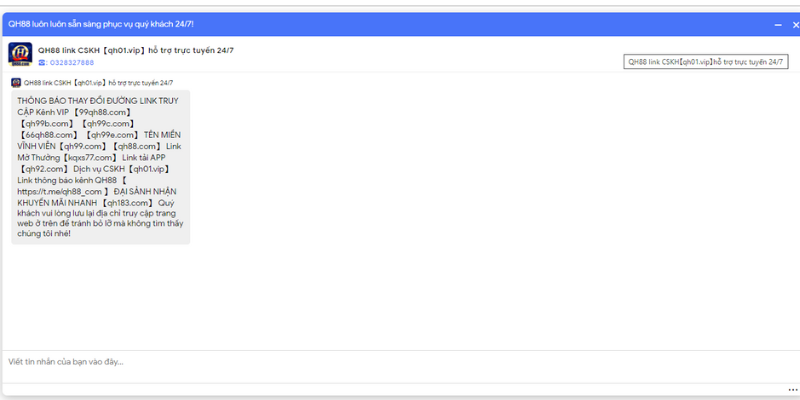Open the qh92.com app download link
Screen dimensions: 800x400
click(x=45, y=168)
